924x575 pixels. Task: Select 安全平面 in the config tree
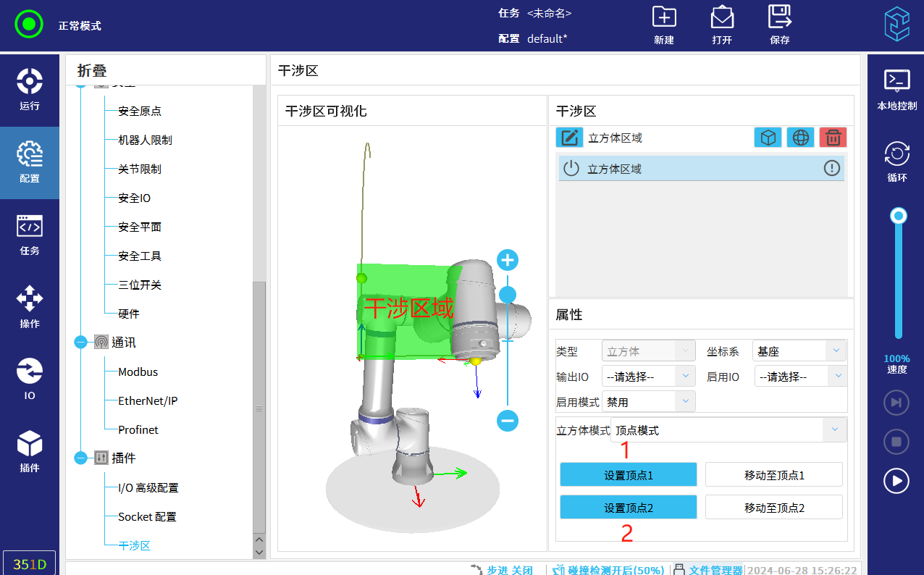(x=139, y=227)
